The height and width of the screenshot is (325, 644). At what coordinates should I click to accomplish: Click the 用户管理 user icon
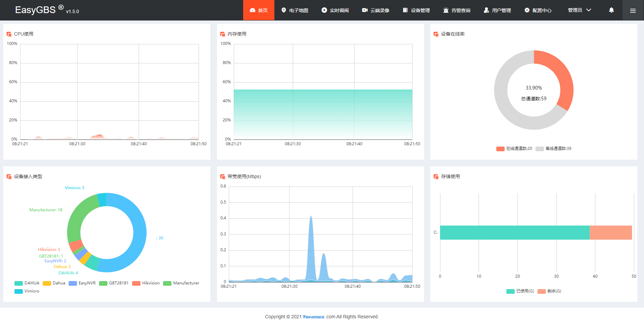(x=486, y=10)
